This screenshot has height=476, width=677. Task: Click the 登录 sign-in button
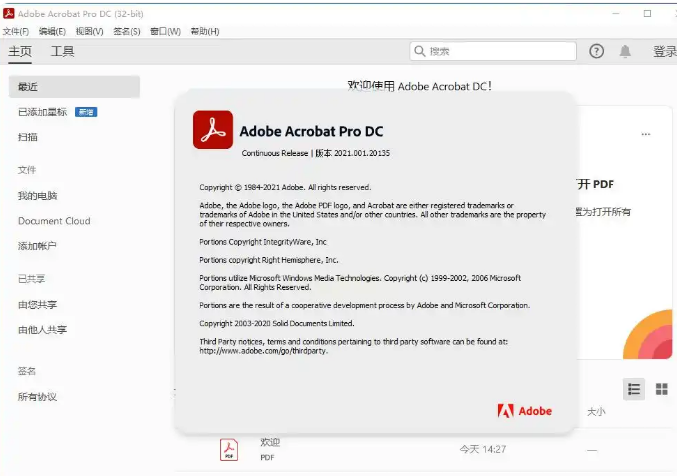664,51
